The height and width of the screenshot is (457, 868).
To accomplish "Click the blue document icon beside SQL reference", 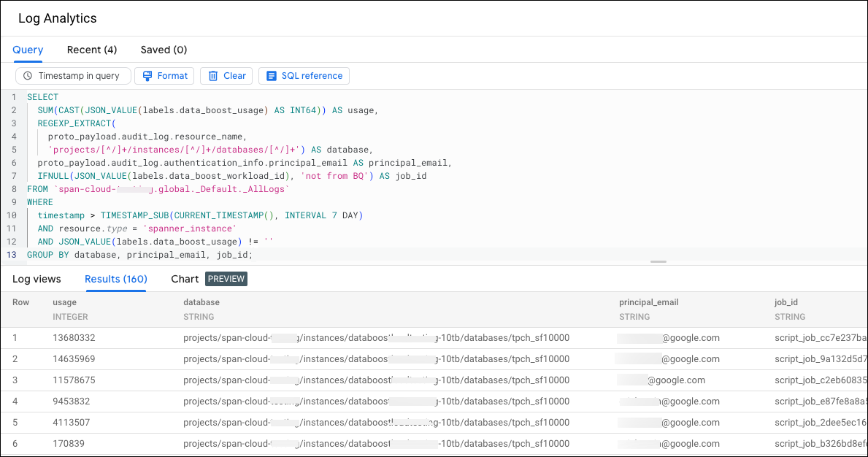I will 272,75.
